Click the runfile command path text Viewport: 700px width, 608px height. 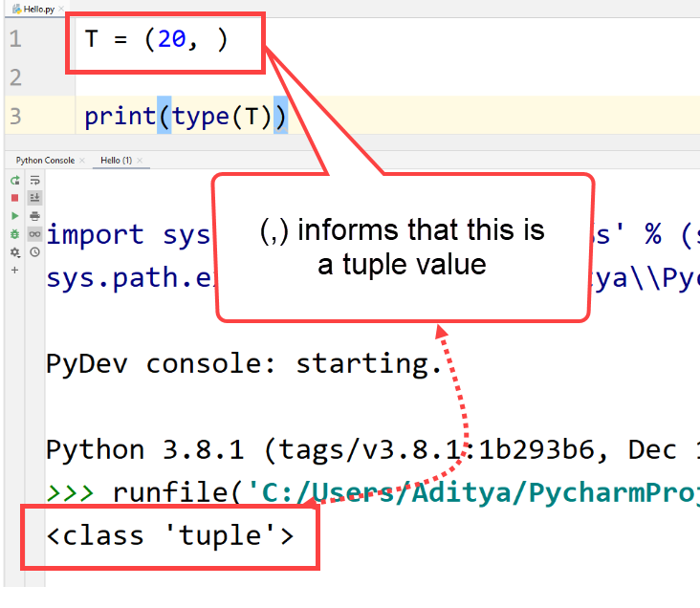pyautogui.click(x=474, y=493)
